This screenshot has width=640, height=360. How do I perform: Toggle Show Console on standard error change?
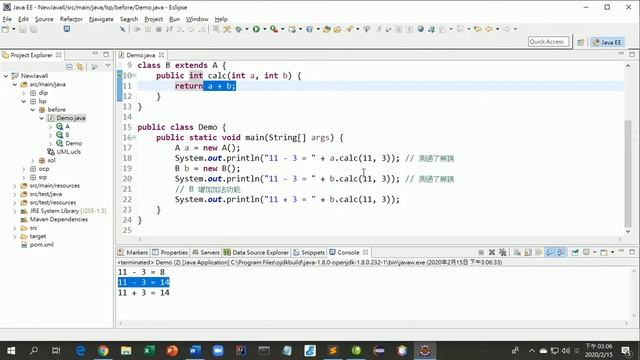[561, 252]
